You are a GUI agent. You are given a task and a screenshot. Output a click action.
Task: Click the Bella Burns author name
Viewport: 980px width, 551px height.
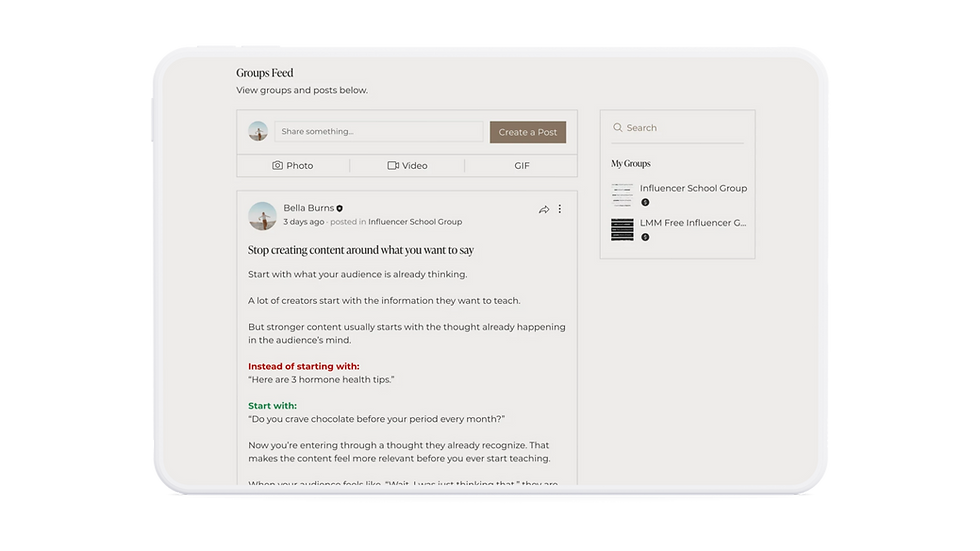point(309,208)
